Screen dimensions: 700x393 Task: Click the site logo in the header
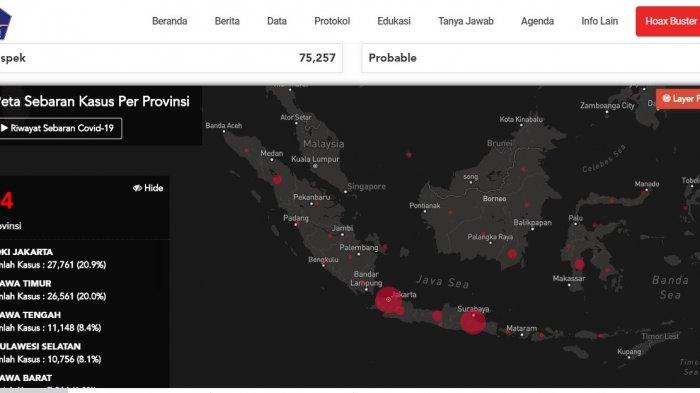pos(5,23)
